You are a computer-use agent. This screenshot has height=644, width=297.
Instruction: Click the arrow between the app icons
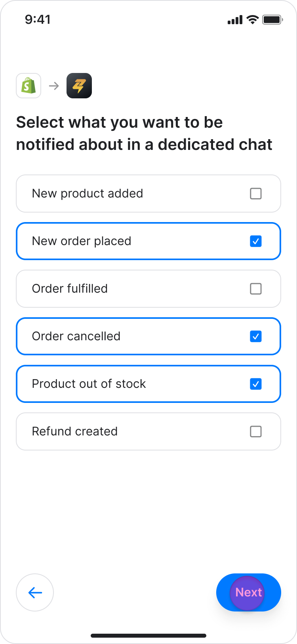point(54,86)
